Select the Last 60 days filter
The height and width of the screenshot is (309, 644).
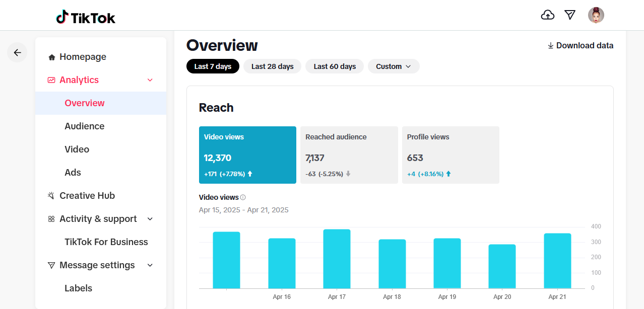point(335,66)
